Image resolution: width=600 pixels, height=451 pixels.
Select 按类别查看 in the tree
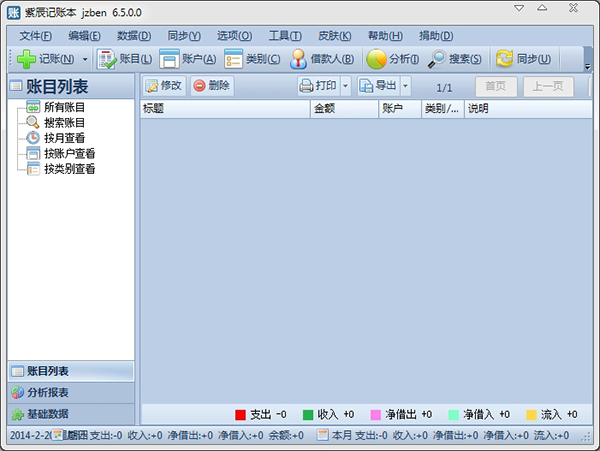pyautogui.click(x=70, y=169)
